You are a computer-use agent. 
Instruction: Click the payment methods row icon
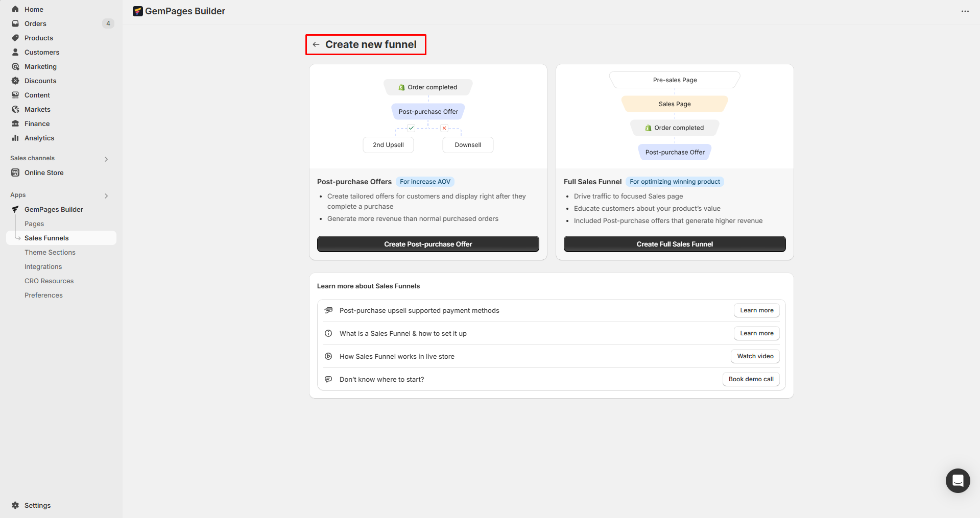(x=328, y=310)
